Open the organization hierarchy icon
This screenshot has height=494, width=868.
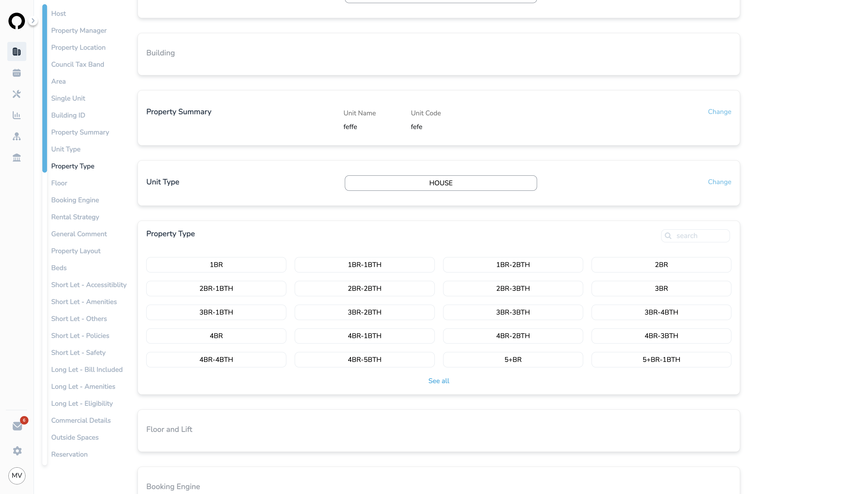(17, 136)
